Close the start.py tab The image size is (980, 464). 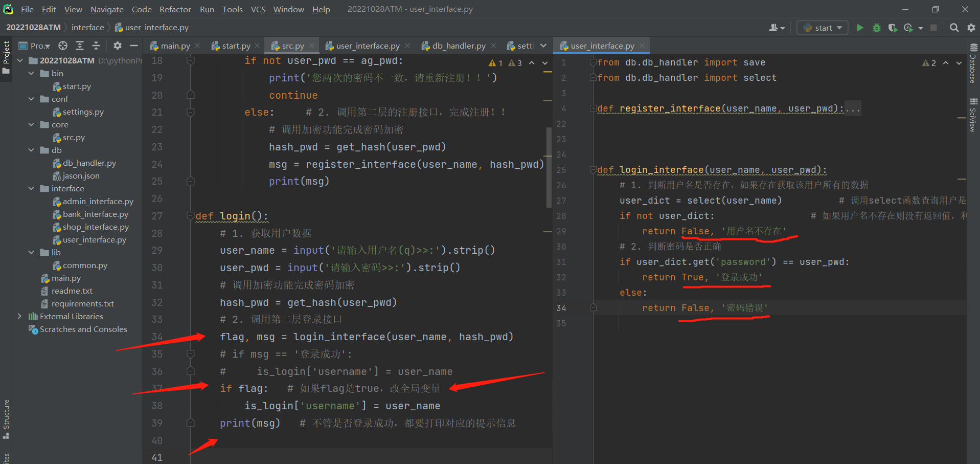coord(257,46)
